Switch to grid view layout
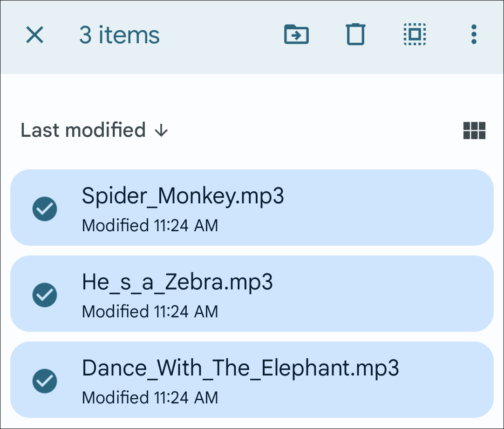The image size is (504, 429). [474, 131]
